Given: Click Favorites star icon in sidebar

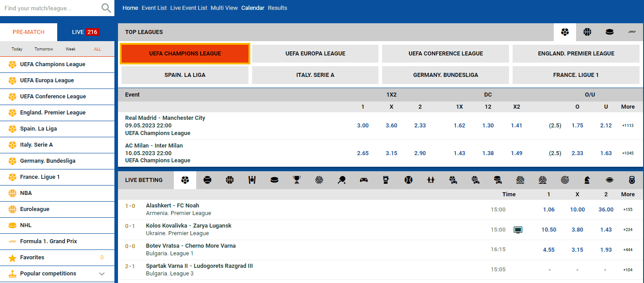Looking at the screenshot, I should [x=13, y=258].
